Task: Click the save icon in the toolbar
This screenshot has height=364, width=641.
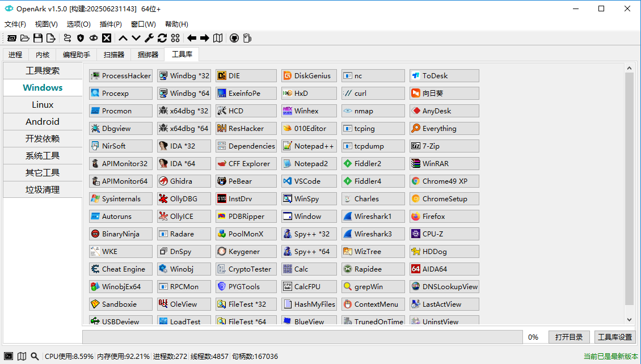Action: [x=38, y=38]
